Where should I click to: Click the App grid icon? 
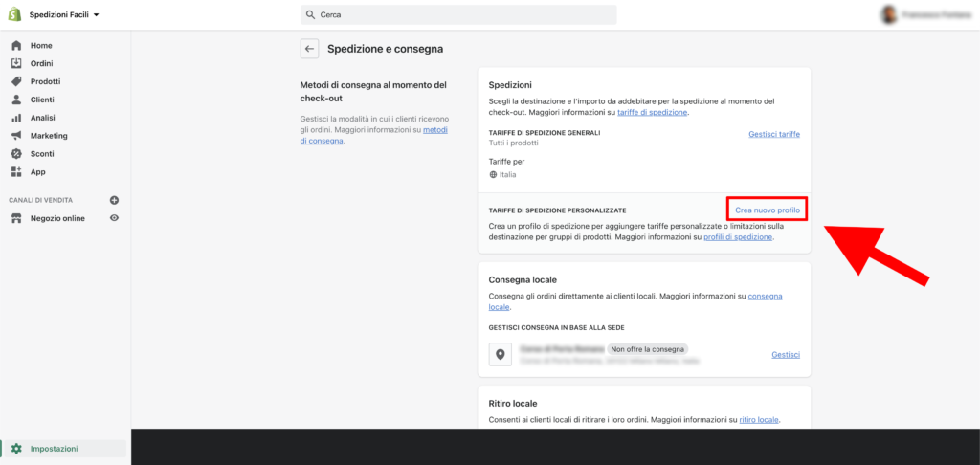(x=17, y=172)
